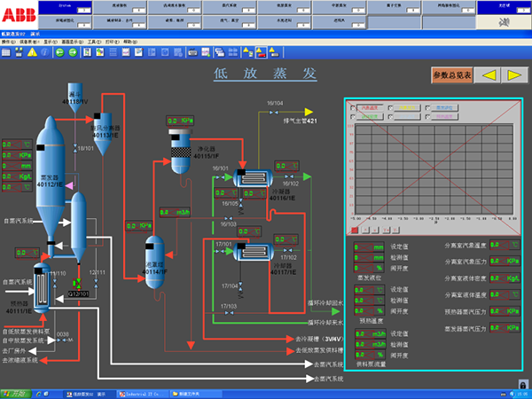Open the 工具 dropdown menu
532x399 pixels.
(x=91, y=41)
